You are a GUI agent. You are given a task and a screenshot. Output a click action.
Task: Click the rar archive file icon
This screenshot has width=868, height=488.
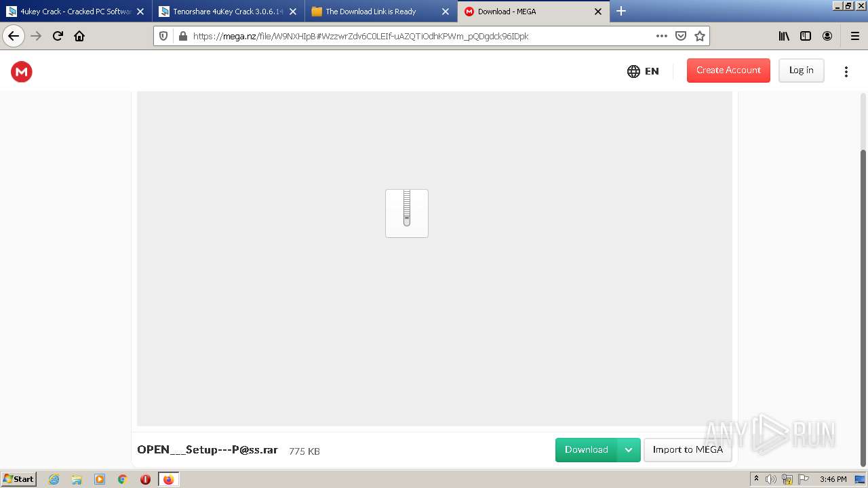[x=407, y=213]
